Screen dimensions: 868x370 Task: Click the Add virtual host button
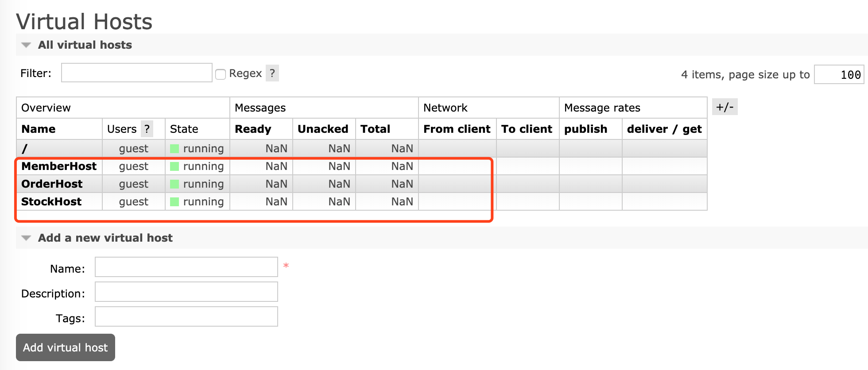pos(66,347)
